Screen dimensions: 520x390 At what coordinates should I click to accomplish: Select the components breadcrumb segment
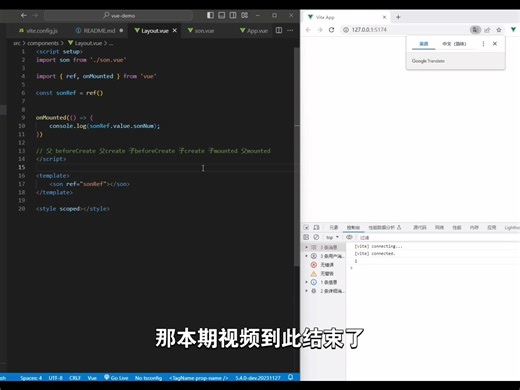point(43,43)
